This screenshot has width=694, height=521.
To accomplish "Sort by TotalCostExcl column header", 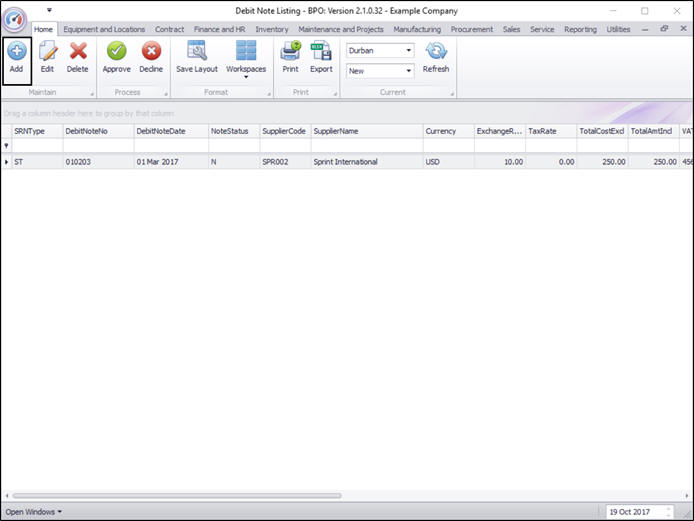I will 602,131.
